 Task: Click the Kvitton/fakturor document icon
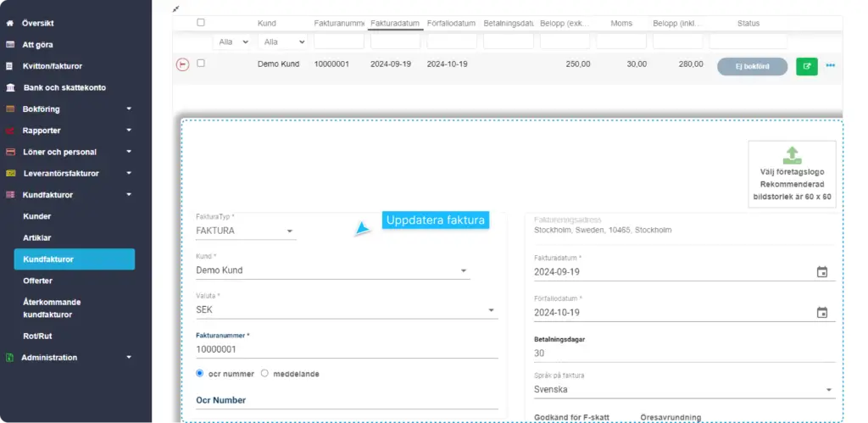[x=9, y=66]
